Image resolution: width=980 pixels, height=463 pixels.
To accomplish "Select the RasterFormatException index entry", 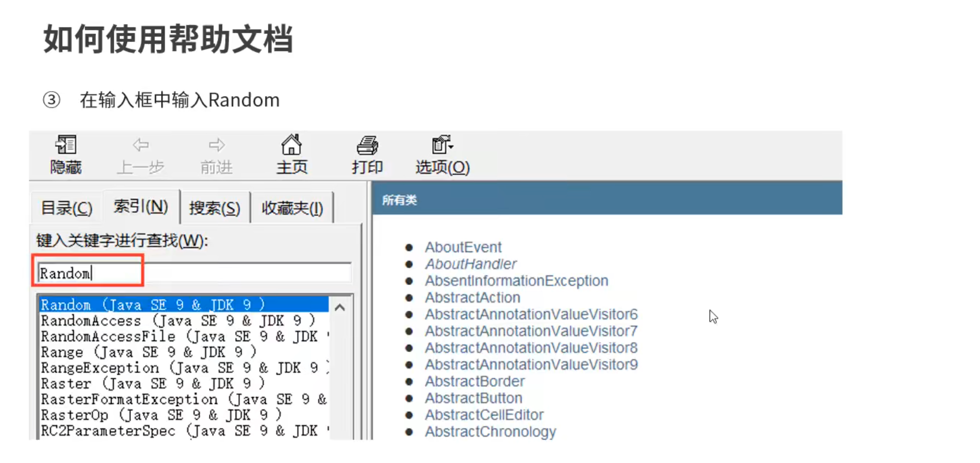I will tap(184, 399).
